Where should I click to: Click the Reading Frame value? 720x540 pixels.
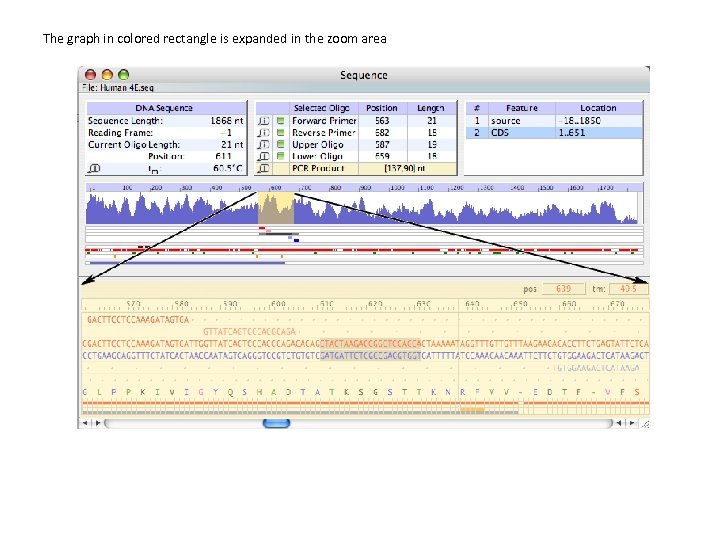[x=226, y=133]
